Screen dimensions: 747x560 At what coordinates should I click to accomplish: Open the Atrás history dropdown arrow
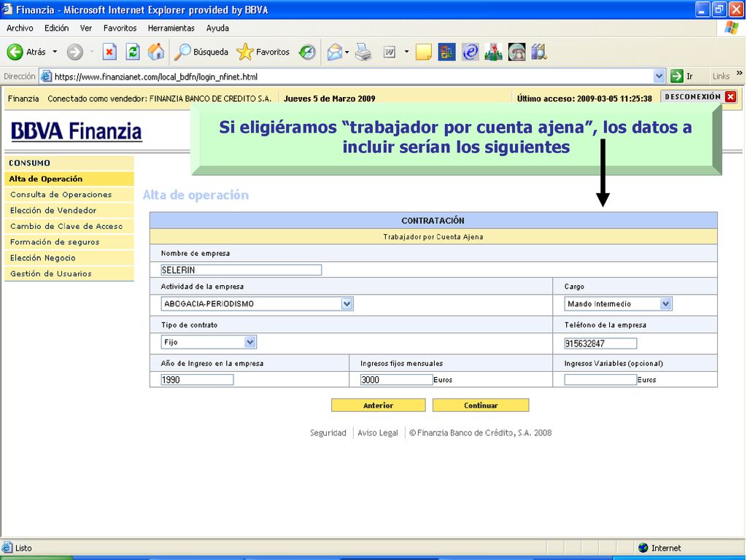(x=55, y=52)
